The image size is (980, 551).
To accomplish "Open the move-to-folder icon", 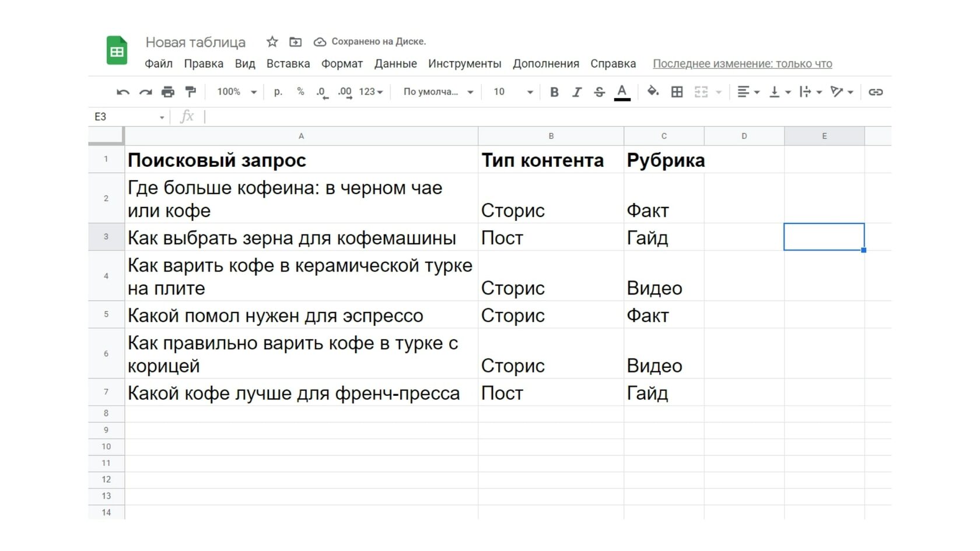I will click(x=296, y=42).
